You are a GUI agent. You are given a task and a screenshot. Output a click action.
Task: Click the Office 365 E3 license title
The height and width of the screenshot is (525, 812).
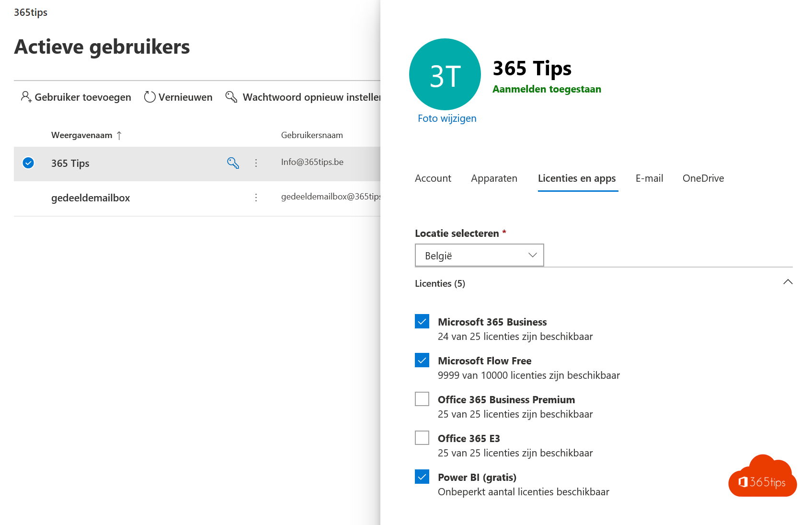coord(469,439)
